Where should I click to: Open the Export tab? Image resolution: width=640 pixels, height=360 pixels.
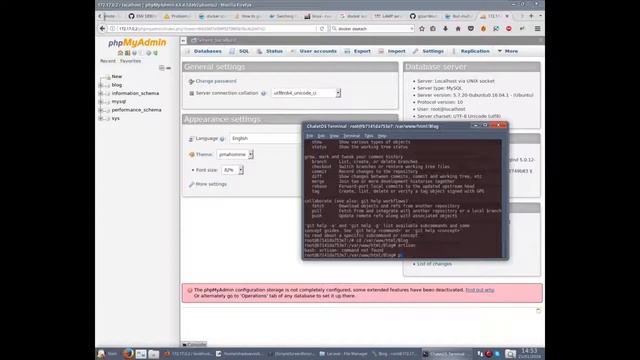click(x=358, y=51)
